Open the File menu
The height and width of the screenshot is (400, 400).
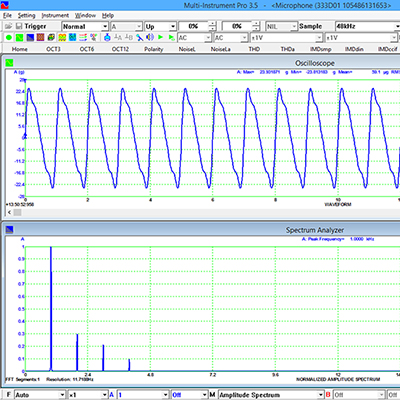(x=7, y=15)
